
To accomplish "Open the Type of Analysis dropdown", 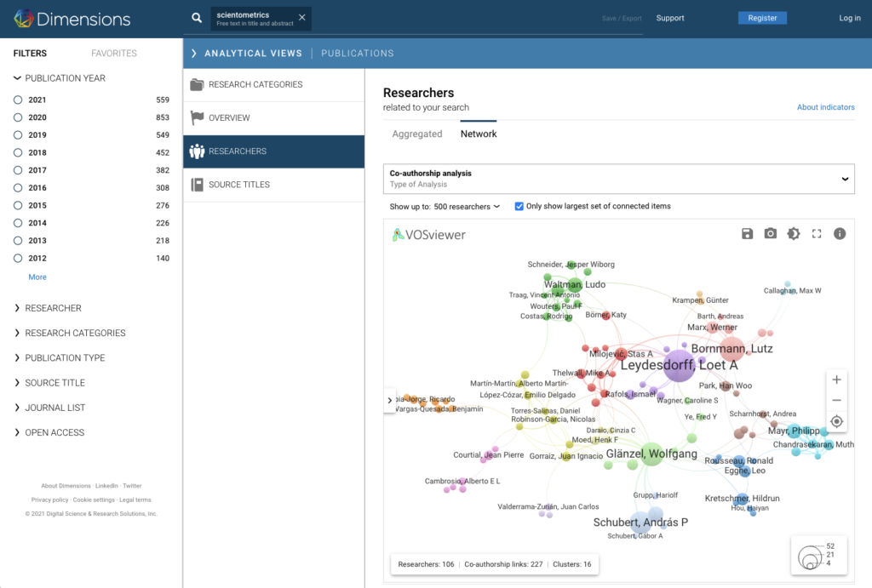I will pos(618,179).
